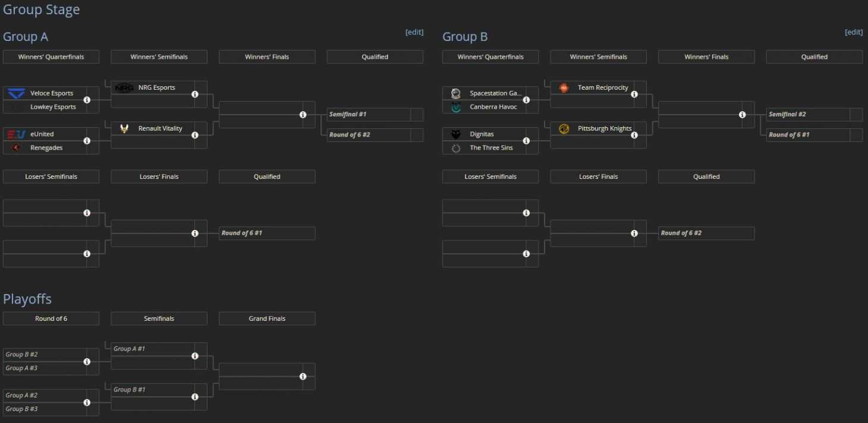The image size is (868, 423).
Task: Click the Team Reciprocity logo
Action: (x=564, y=88)
